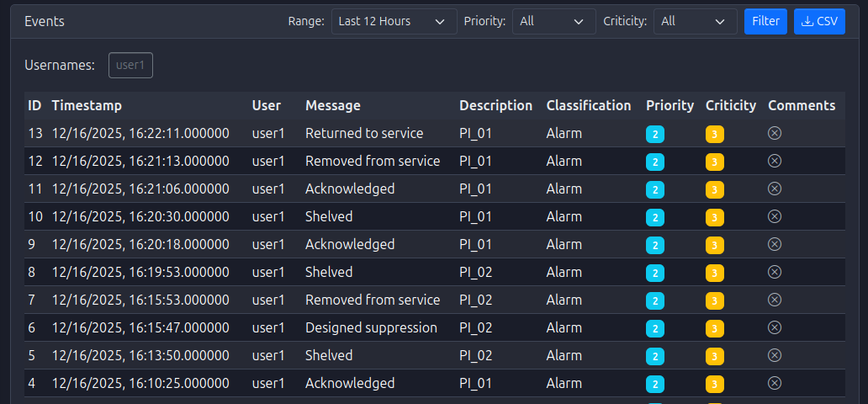Open the Criticity filter dropdown

[x=696, y=22]
